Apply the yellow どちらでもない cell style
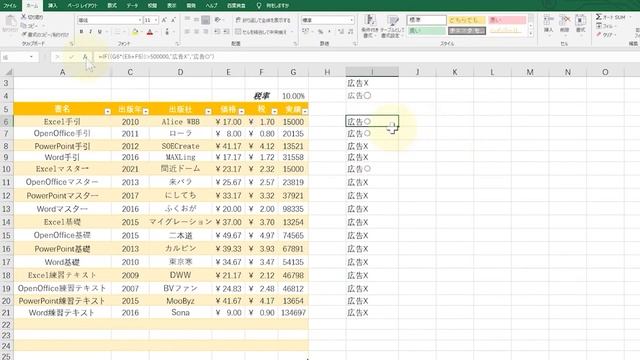This screenshot has width=640, height=360. tap(467, 20)
